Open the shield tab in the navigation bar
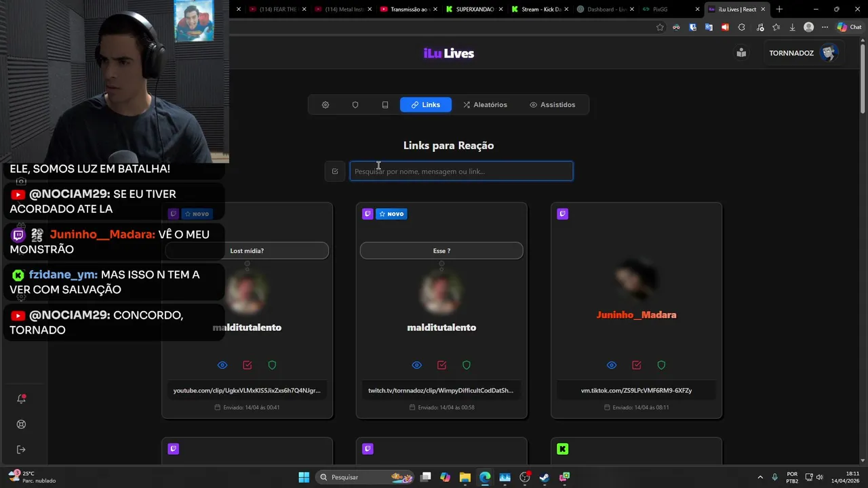This screenshot has height=488, width=868. point(355,105)
